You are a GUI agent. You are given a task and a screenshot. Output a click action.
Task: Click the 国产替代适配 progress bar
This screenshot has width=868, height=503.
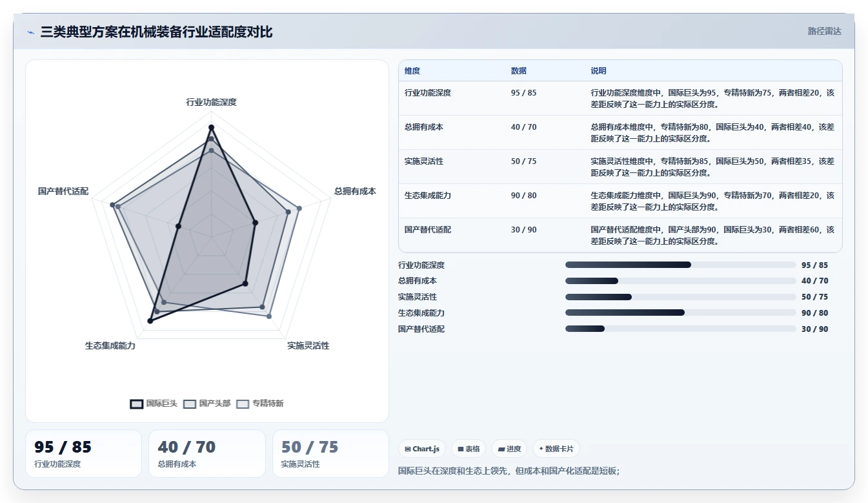[680, 329]
